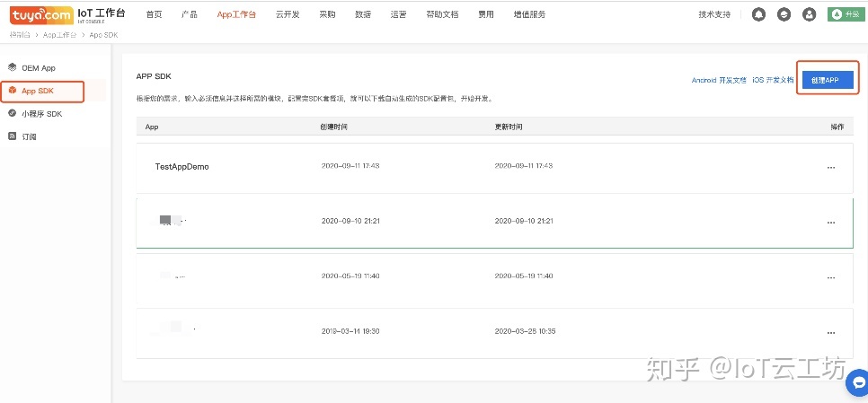
Task: Select the TestAppDemo app row
Action: pyautogui.click(x=182, y=167)
